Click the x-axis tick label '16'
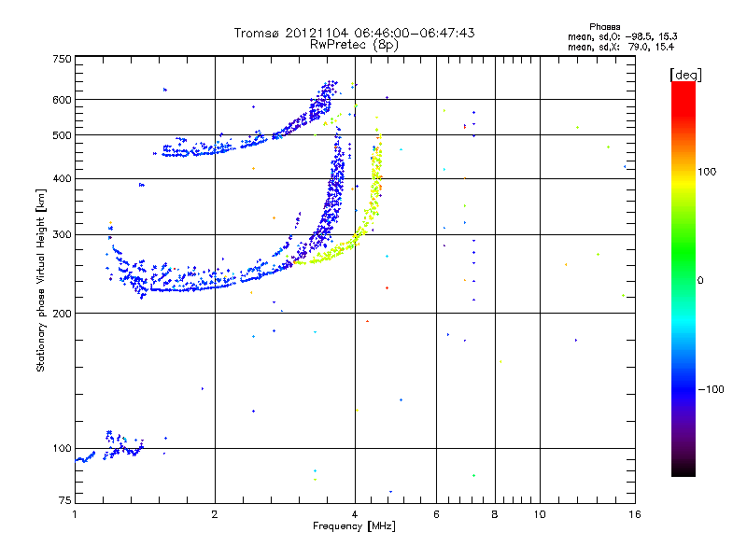The height and width of the screenshot is (560, 747). 635,514
